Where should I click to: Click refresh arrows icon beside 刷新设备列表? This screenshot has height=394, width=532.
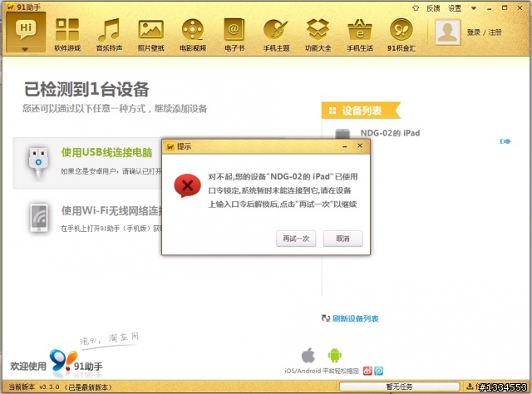[326, 318]
